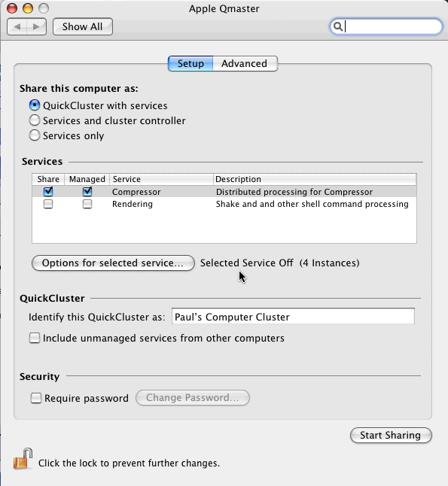The image size is (448, 486).
Task: Click 'Selected Service Off (4 Instances)' status text
Action: click(x=279, y=263)
